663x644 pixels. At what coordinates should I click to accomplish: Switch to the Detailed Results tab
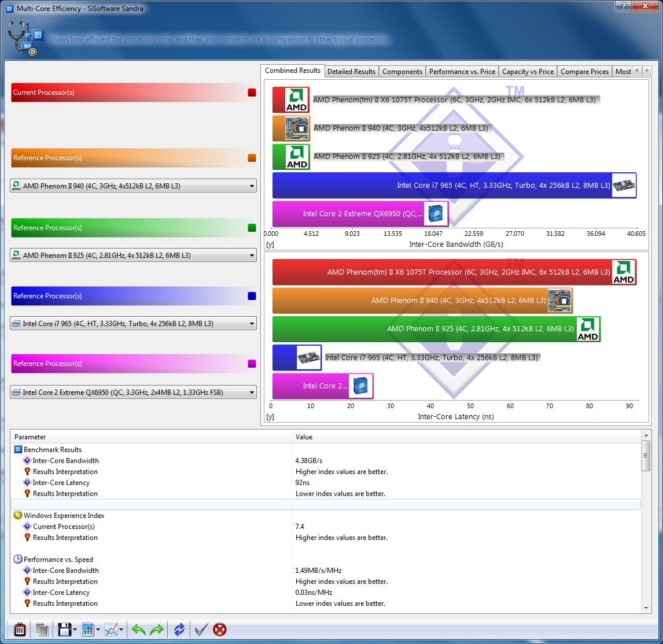point(351,72)
